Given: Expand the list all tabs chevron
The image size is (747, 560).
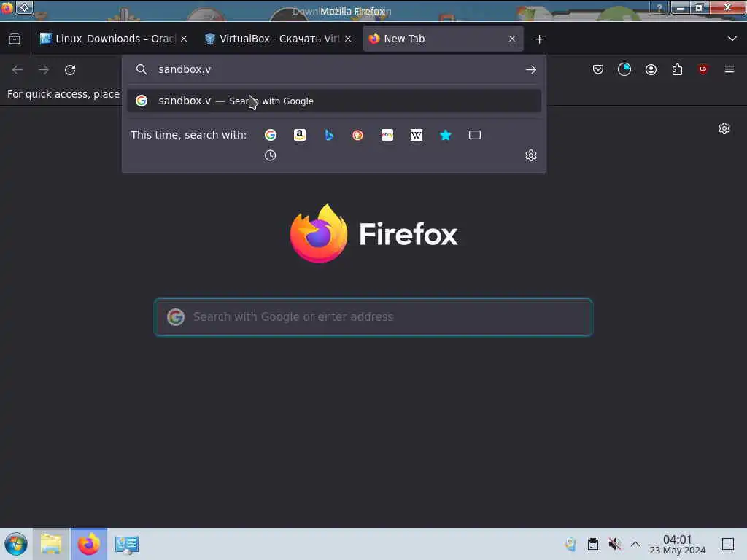Looking at the screenshot, I should coord(732,39).
